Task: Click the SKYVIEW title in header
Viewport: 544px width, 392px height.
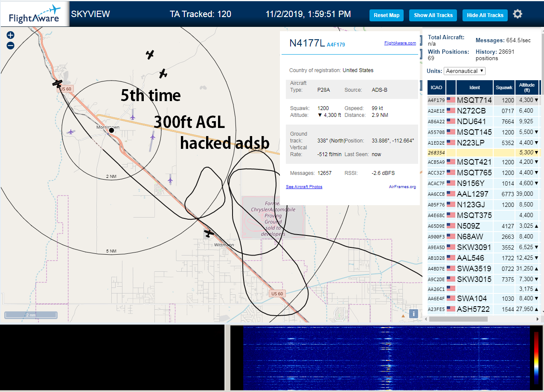Action: click(x=90, y=14)
